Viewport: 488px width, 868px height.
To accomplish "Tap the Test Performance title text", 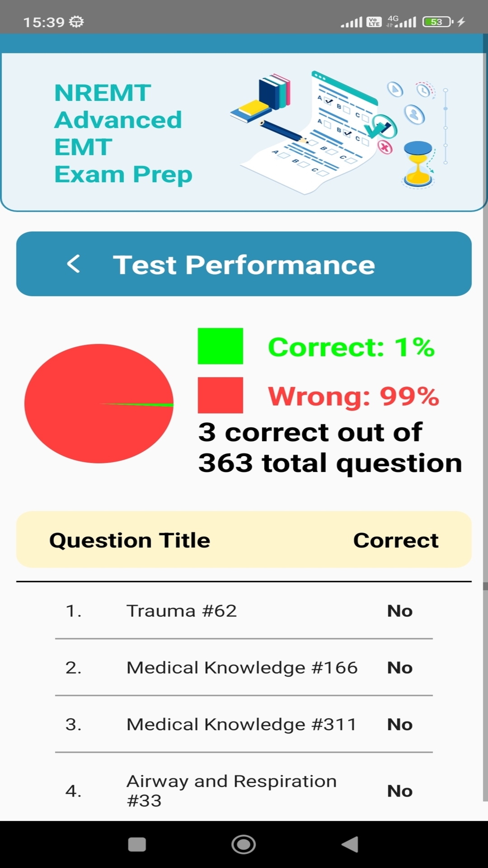I will coord(244,264).
